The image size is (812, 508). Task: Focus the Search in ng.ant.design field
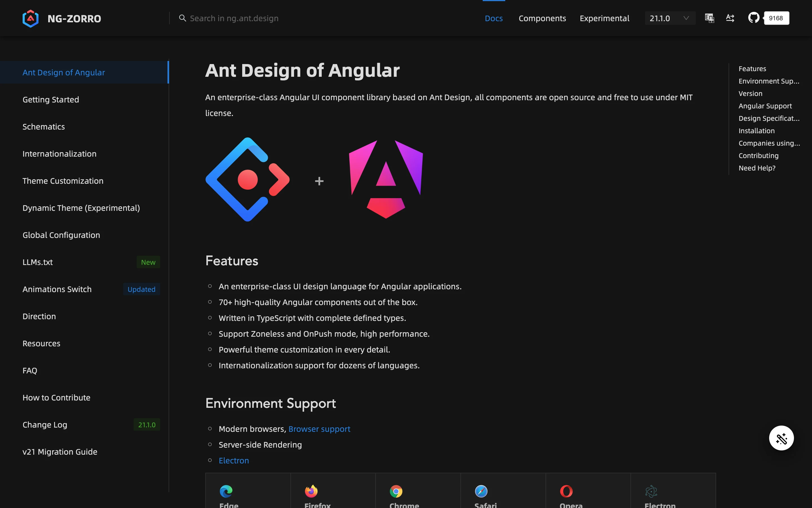click(x=234, y=18)
